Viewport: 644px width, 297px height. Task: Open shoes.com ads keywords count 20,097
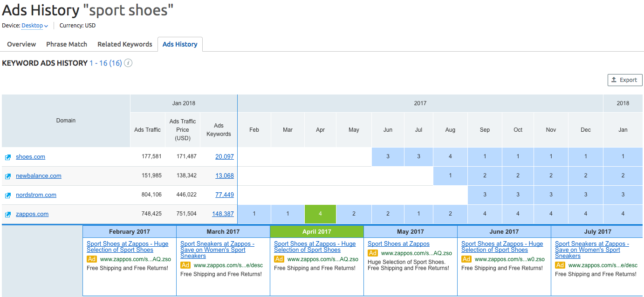tap(225, 157)
